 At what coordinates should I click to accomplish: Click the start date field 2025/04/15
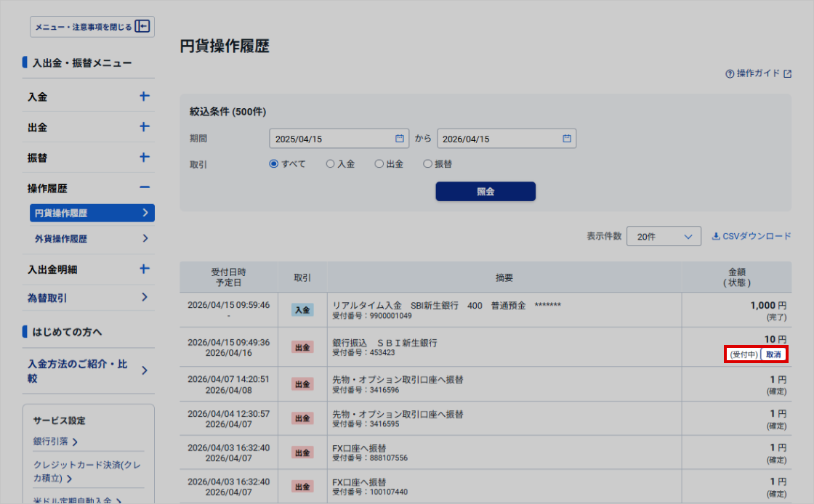pyautogui.click(x=331, y=139)
